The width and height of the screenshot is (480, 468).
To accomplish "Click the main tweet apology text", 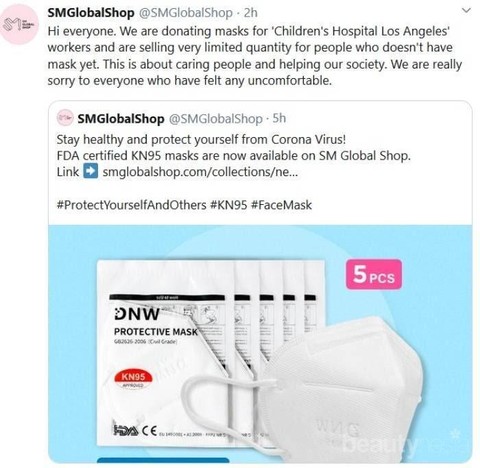I will click(255, 56).
